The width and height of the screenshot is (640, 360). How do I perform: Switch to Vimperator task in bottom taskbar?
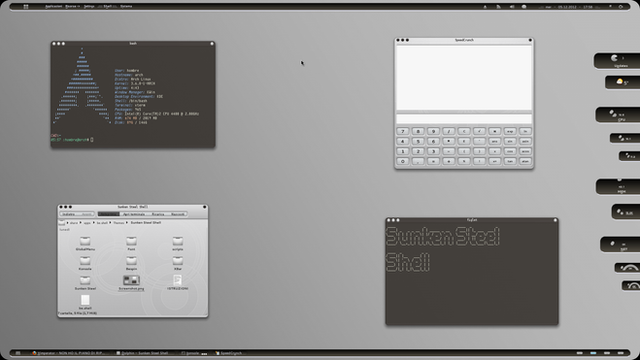(69, 353)
